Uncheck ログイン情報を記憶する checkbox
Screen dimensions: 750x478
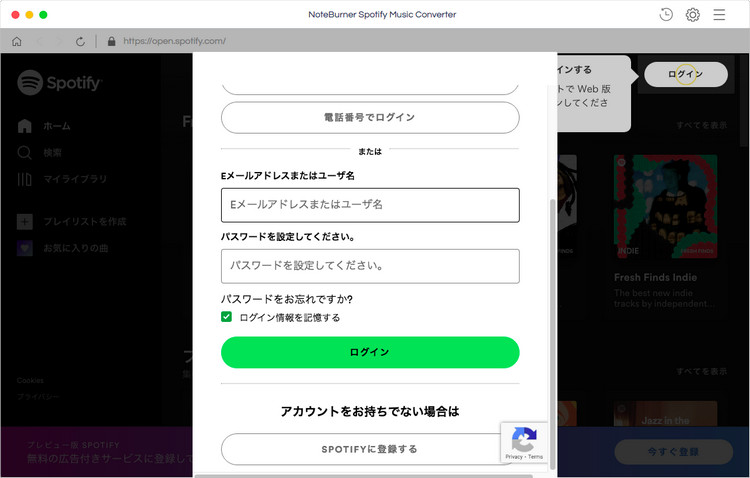click(x=226, y=317)
